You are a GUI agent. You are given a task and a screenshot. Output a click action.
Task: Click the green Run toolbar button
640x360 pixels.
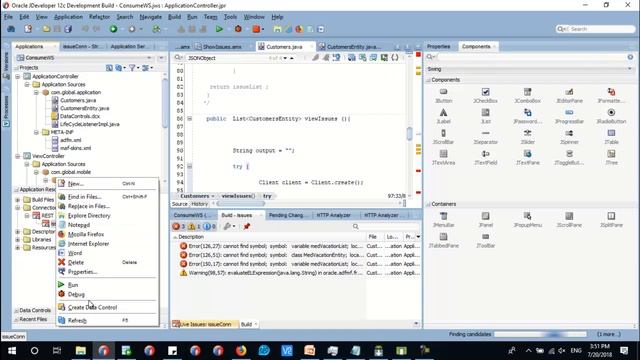(x=219, y=29)
